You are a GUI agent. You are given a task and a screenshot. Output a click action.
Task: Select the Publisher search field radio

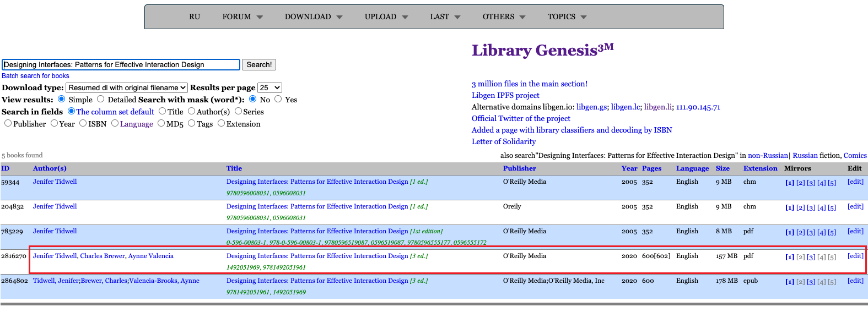click(x=8, y=123)
